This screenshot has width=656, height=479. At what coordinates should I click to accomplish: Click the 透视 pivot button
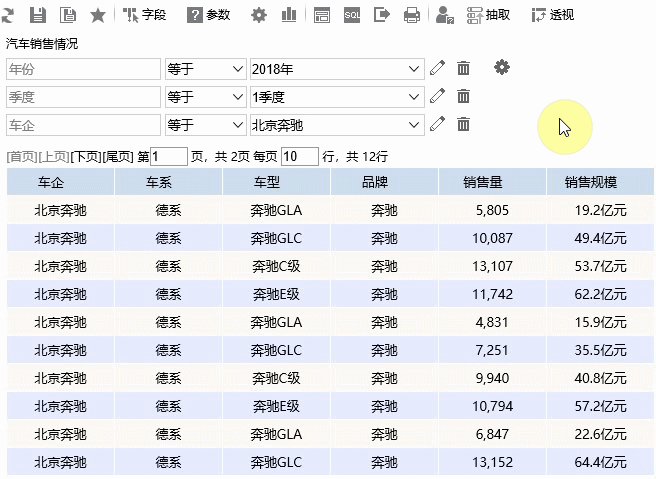(553, 15)
